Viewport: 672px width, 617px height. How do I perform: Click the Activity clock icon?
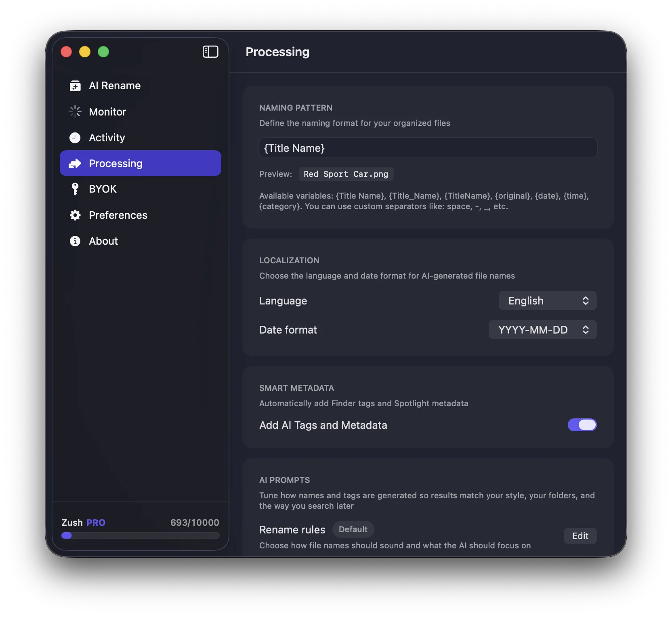point(75,138)
